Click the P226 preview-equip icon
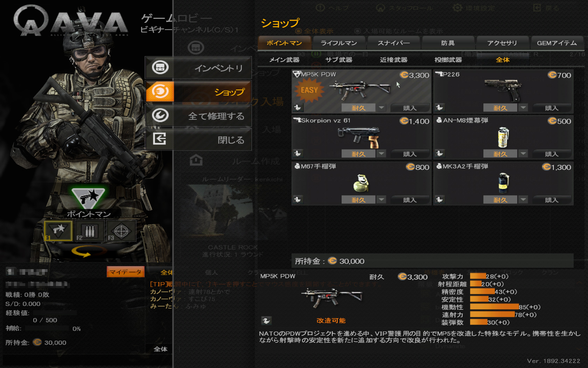Viewport: 588px width, 368px height. [440, 108]
